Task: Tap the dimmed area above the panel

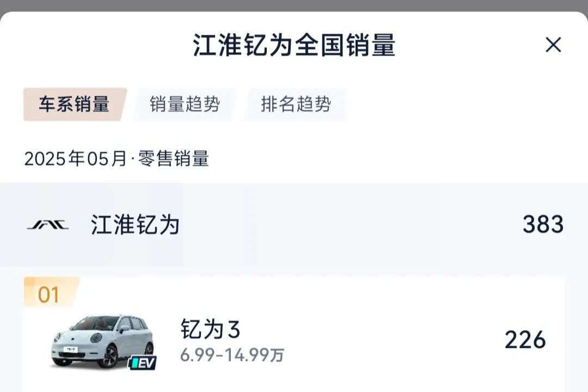Action: tap(294, 5)
